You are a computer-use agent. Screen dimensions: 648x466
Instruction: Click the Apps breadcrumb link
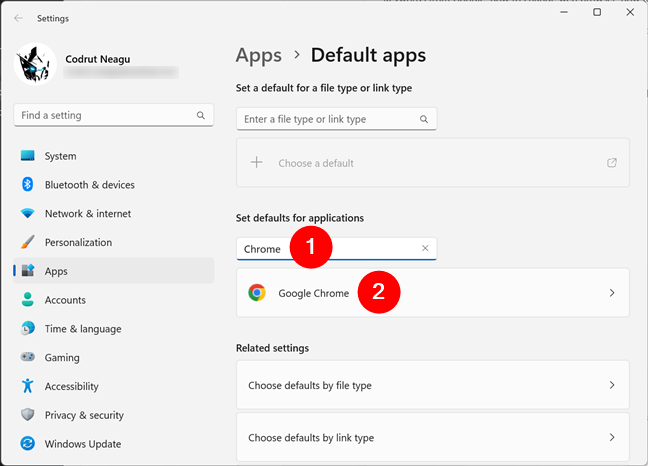coord(256,55)
